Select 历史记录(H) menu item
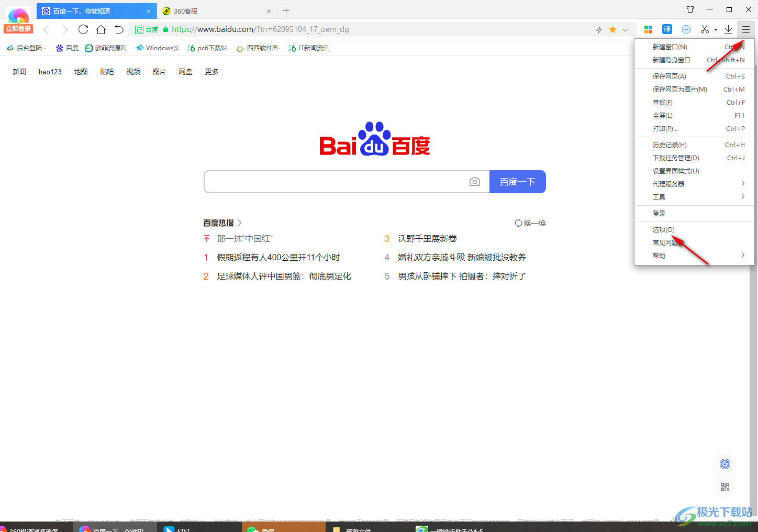This screenshot has width=758, height=532. pos(694,145)
